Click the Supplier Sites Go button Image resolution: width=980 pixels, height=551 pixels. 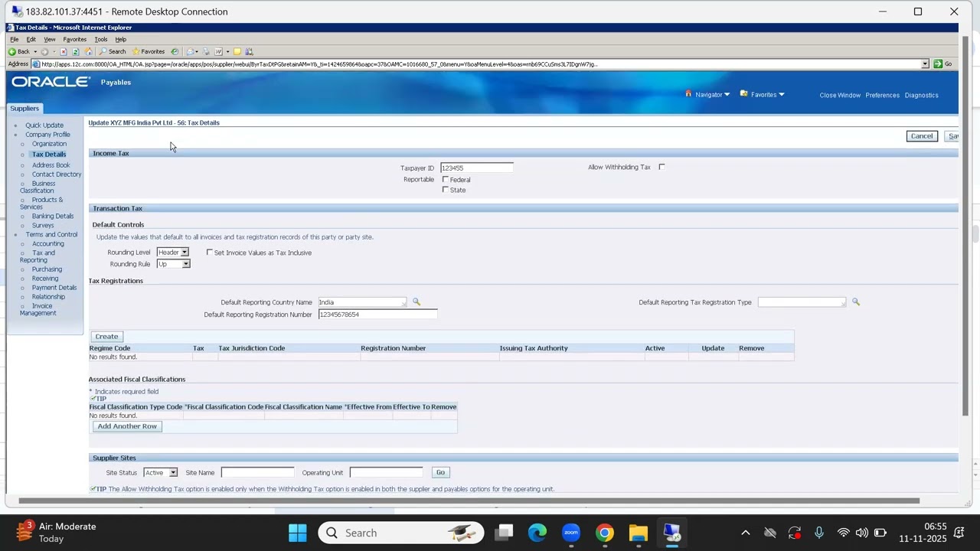coord(440,472)
